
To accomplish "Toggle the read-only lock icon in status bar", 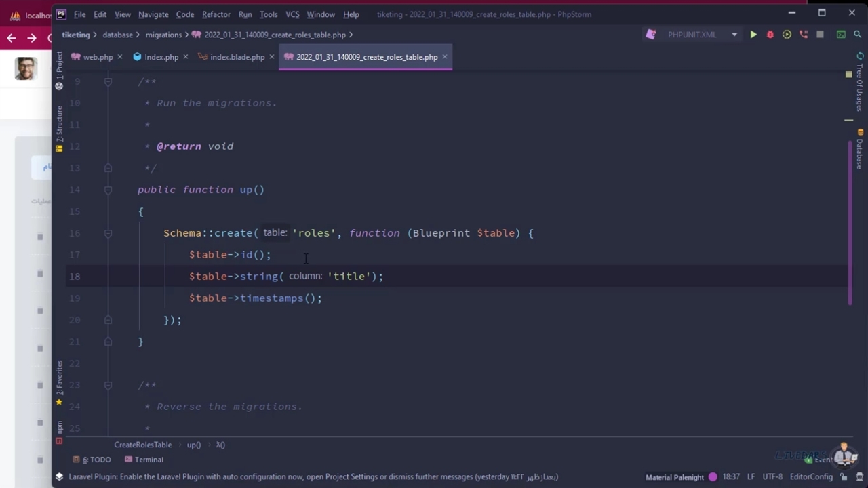I will pyautogui.click(x=844, y=477).
